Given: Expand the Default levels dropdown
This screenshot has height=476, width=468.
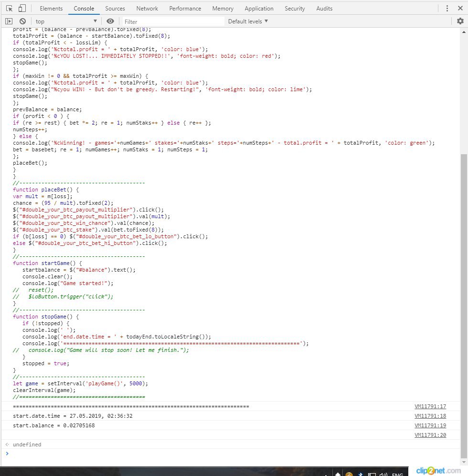Looking at the screenshot, I should tap(248, 21).
